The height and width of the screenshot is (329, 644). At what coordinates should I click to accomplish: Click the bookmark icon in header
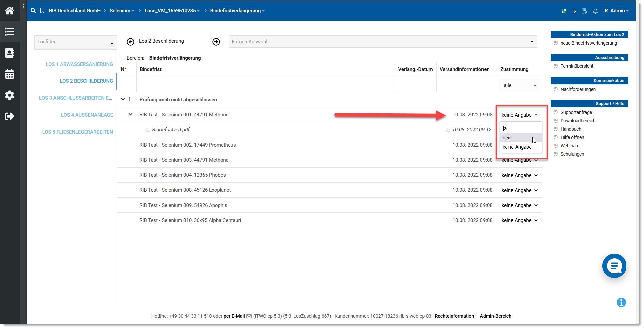(42, 11)
